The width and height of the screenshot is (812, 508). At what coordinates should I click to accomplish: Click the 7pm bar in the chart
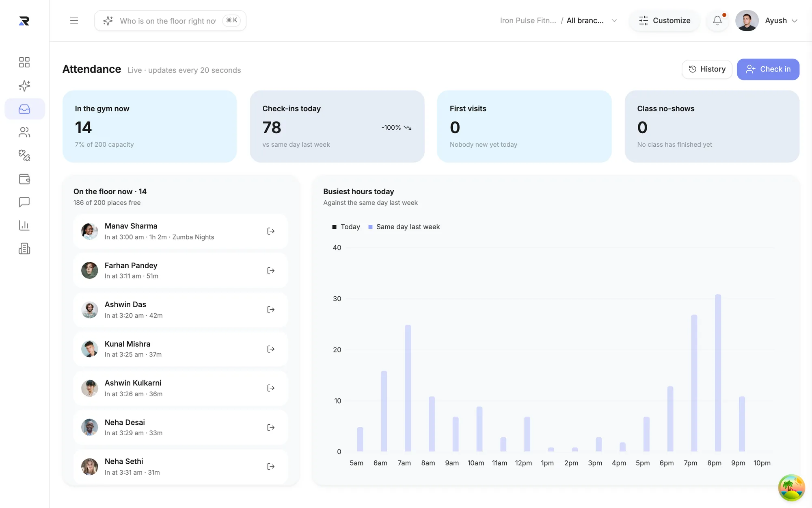point(694,383)
